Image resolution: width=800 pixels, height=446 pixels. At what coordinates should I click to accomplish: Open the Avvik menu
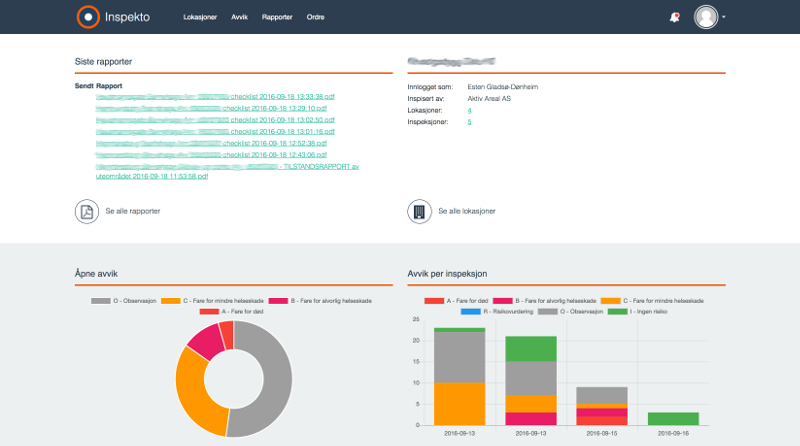pyautogui.click(x=239, y=17)
